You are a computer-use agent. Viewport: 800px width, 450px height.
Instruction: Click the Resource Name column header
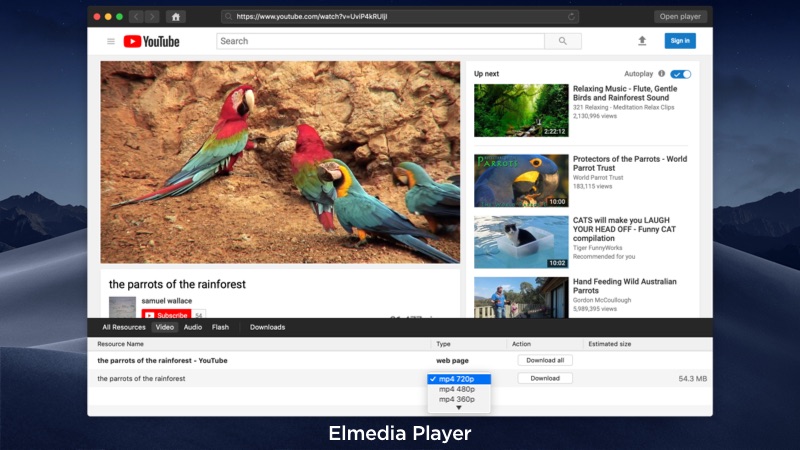(120, 344)
